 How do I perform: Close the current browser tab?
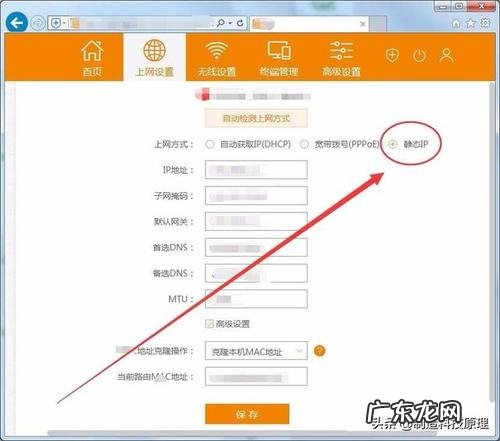[363, 24]
